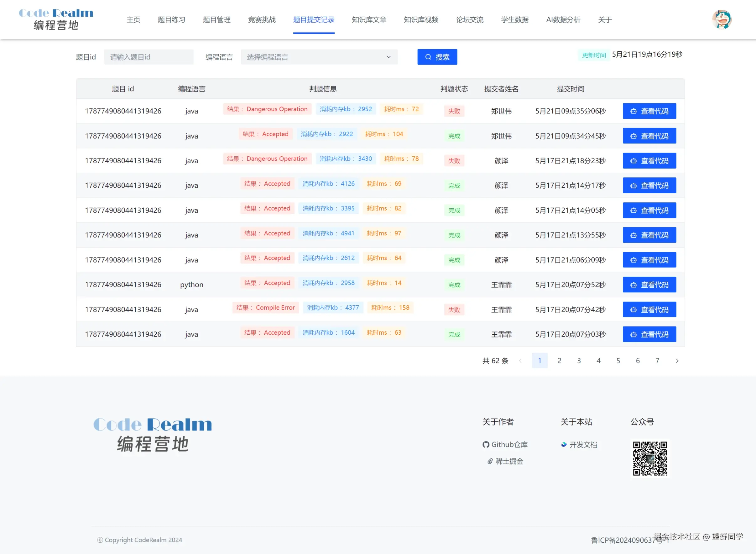View code for 郑世伟's Dangerous Operation submission
Viewport: 756px width, 554px height.
tap(649, 111)
